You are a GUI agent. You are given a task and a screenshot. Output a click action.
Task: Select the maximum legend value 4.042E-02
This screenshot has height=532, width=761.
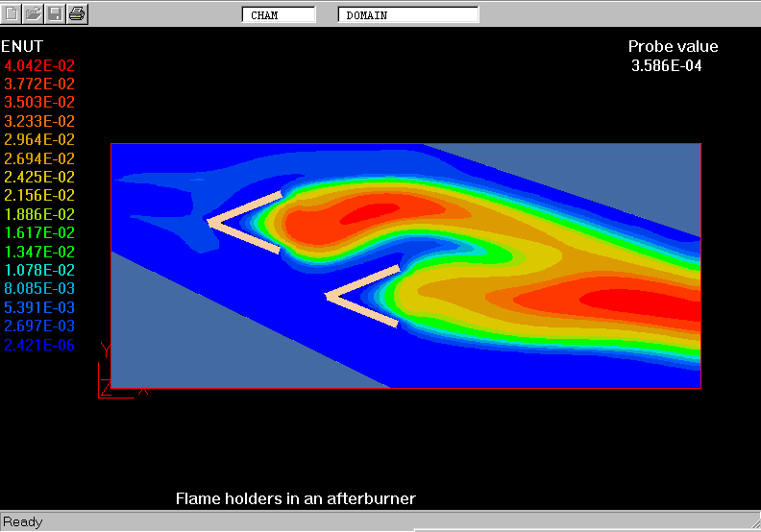(39, 65)
